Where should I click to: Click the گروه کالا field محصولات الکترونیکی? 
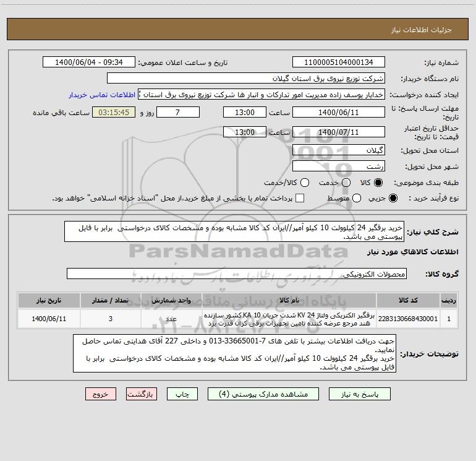click(x=237, y=274)
